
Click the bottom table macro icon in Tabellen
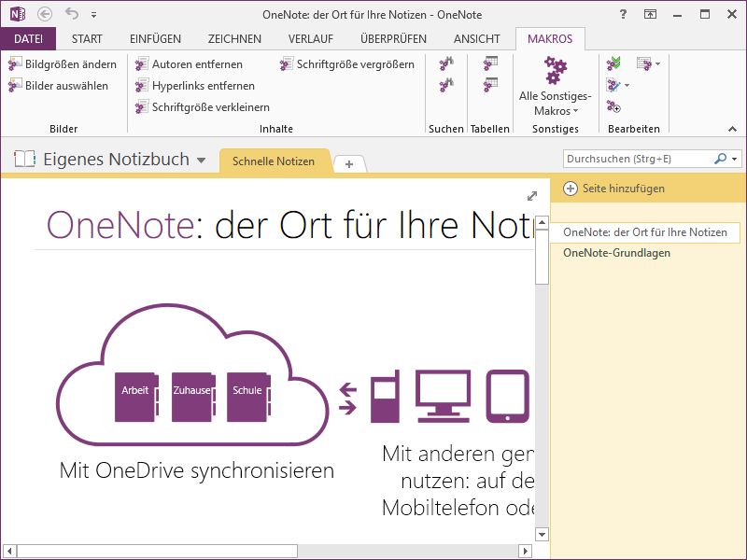[490, 85]
